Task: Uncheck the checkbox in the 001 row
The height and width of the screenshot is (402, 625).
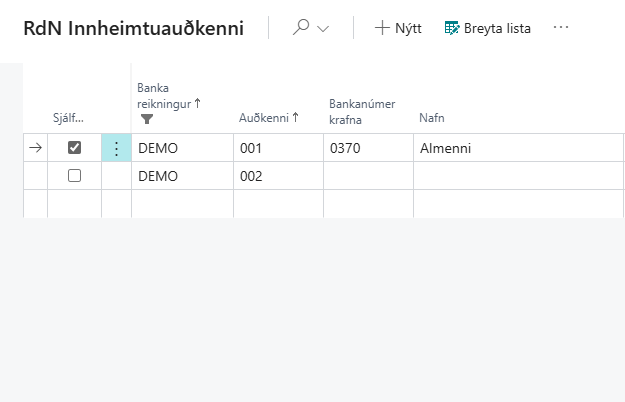Action: 74,148
